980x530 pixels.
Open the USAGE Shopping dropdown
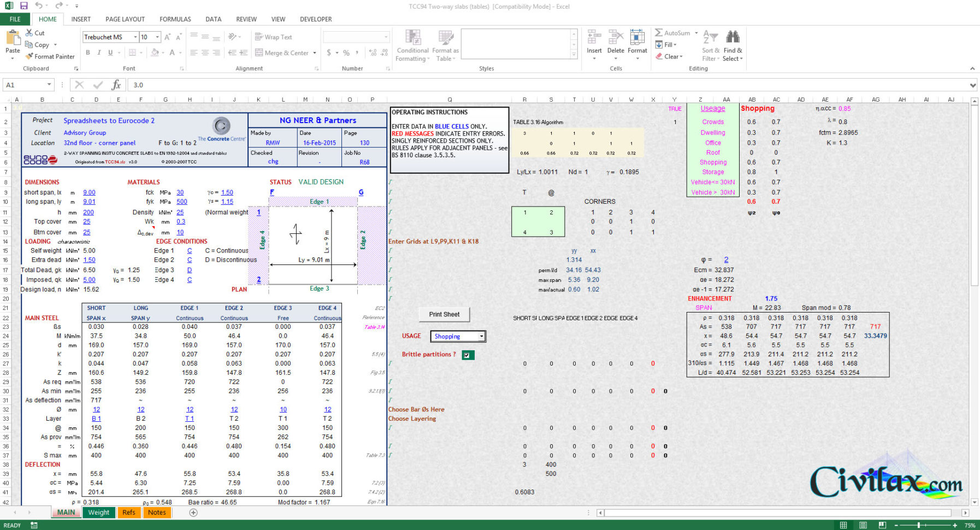(x=480, y=336)
